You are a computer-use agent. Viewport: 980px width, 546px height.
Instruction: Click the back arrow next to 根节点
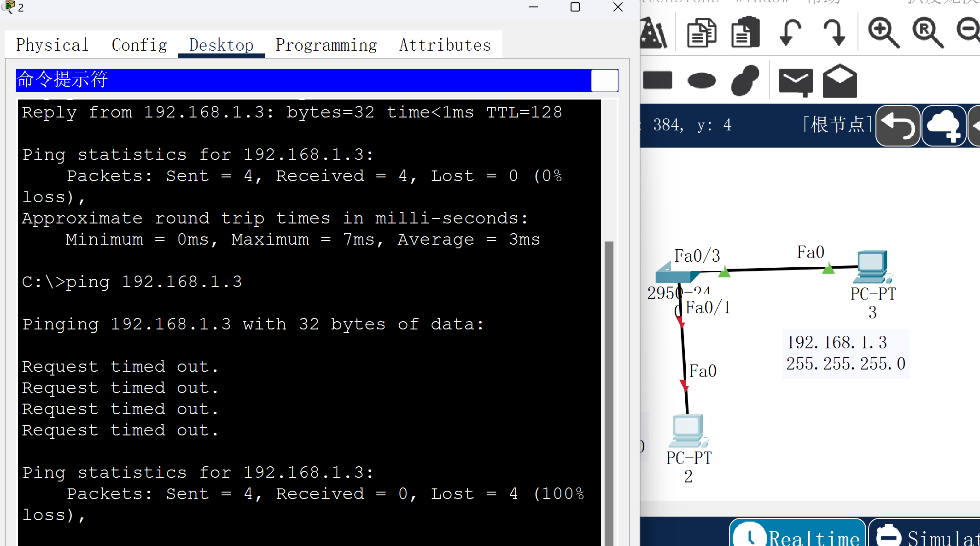coord(898,125)
